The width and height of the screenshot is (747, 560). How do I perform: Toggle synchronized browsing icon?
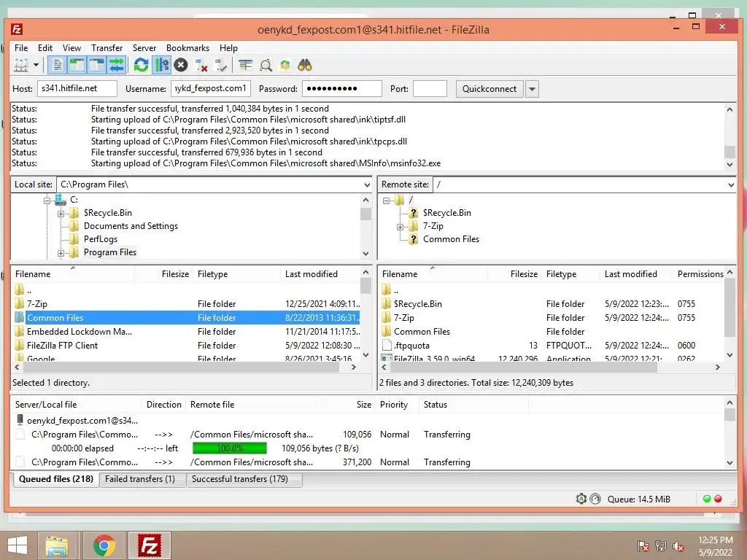coord(285,65)
